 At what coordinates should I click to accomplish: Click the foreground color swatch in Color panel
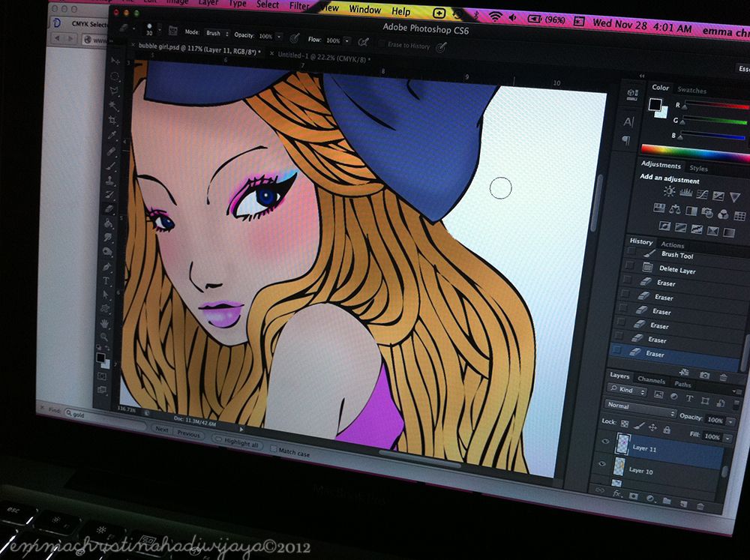(x=655, y=104)
